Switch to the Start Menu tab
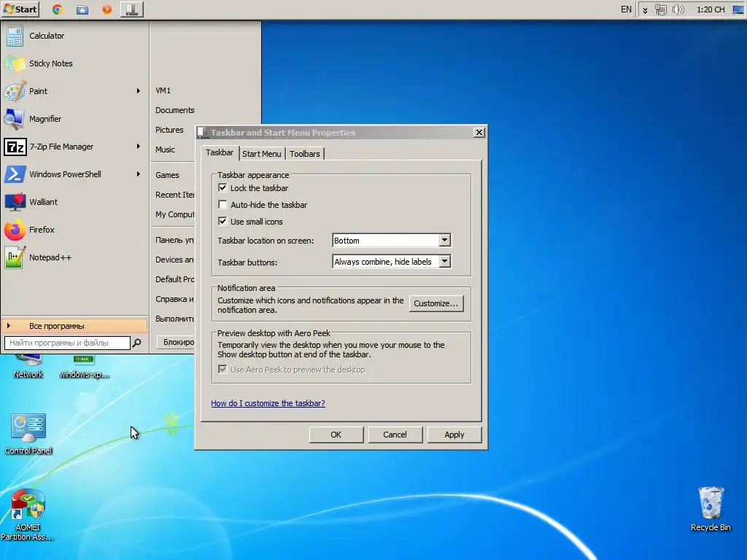The image size is (747, 560). pyautogui.click(x=262, y=154)
